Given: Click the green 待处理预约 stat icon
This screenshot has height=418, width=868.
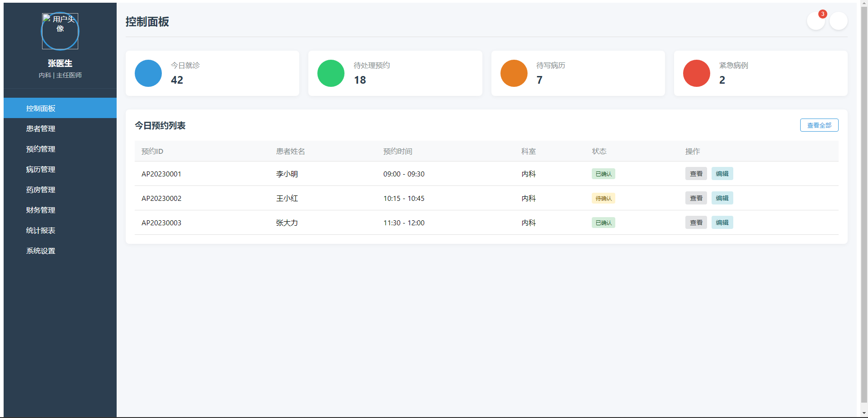Looking at the screenshot, I should click(331, 73).
